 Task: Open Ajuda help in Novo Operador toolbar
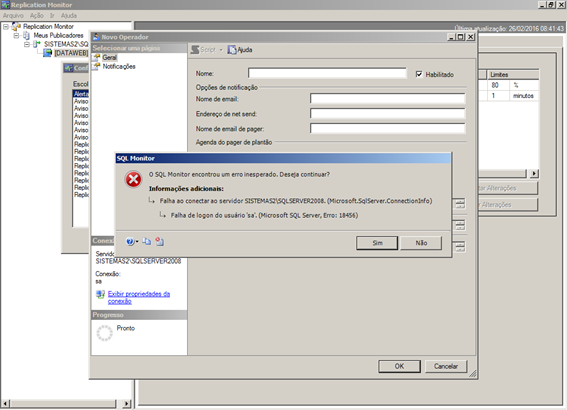(240, 50)
